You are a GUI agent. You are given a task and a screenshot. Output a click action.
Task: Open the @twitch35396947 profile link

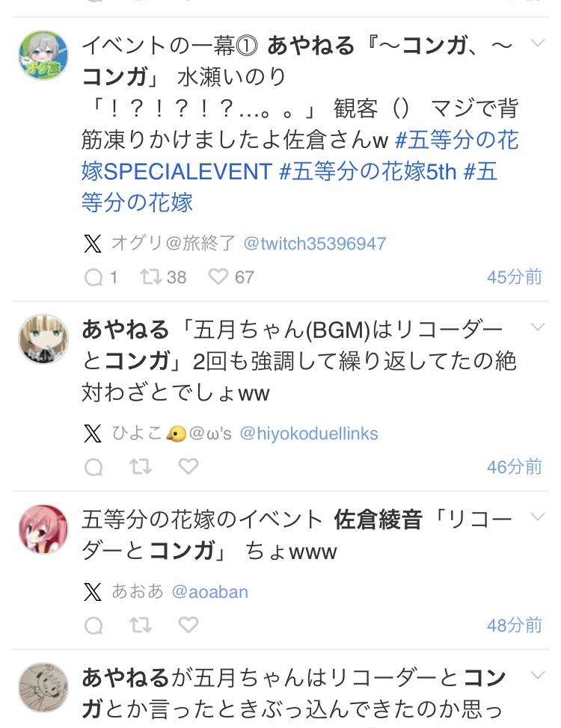tap(315, 244)
